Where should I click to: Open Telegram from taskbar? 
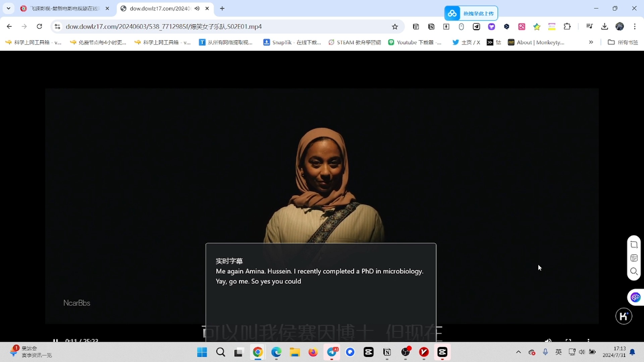click(332, 352)
